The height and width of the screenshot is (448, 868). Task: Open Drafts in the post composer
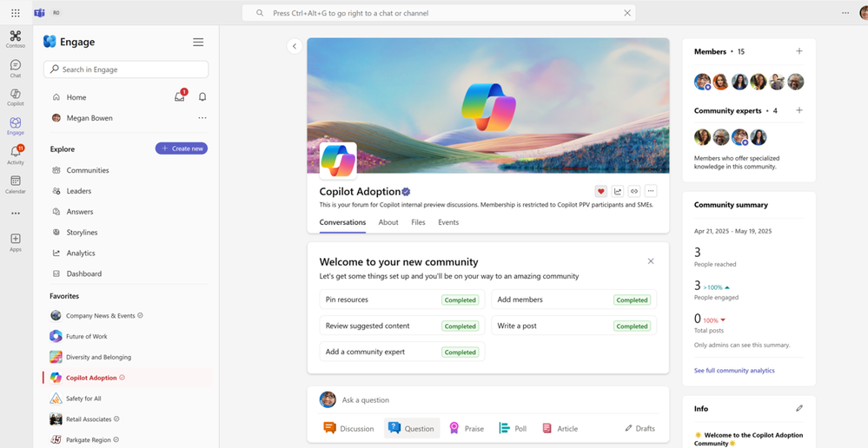click(640, 428)
